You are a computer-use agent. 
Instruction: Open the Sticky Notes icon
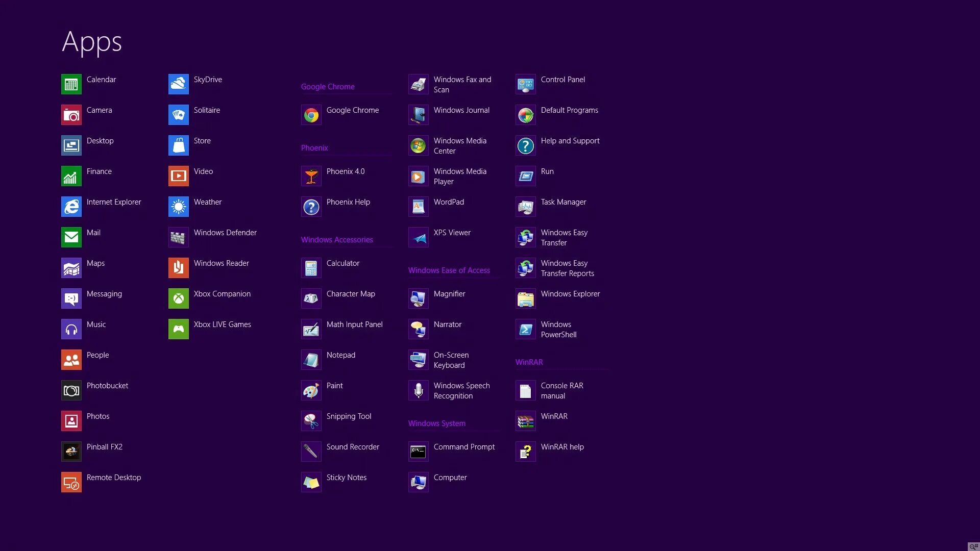[311, 482]
